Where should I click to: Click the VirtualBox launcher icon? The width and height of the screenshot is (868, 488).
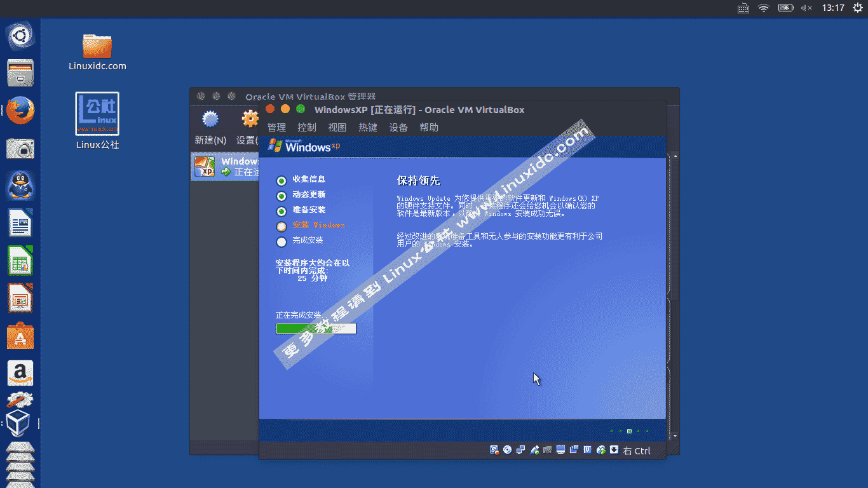19,423
